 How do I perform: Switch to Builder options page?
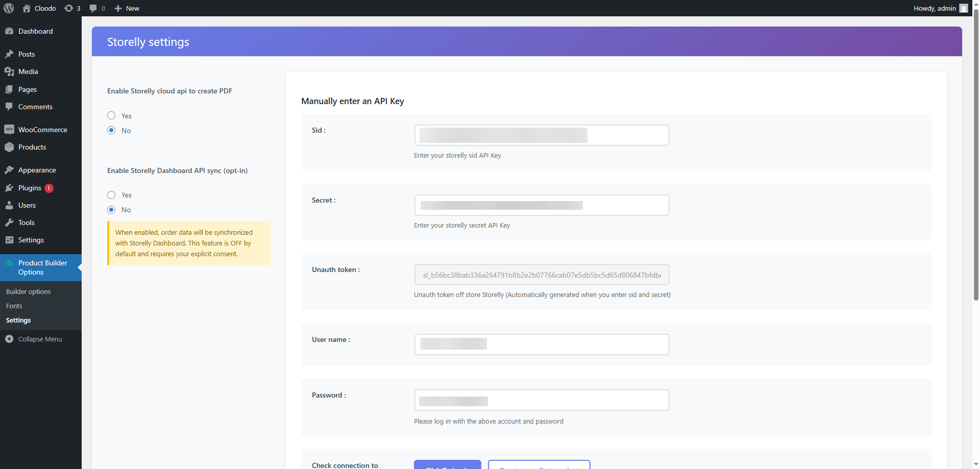[x=28, y=291]
